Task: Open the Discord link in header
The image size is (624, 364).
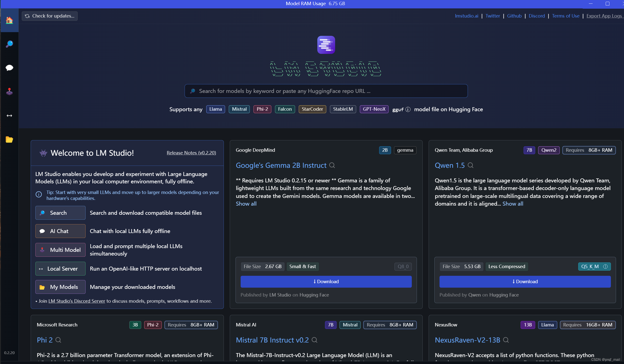Action: click(x=537, y=16)
